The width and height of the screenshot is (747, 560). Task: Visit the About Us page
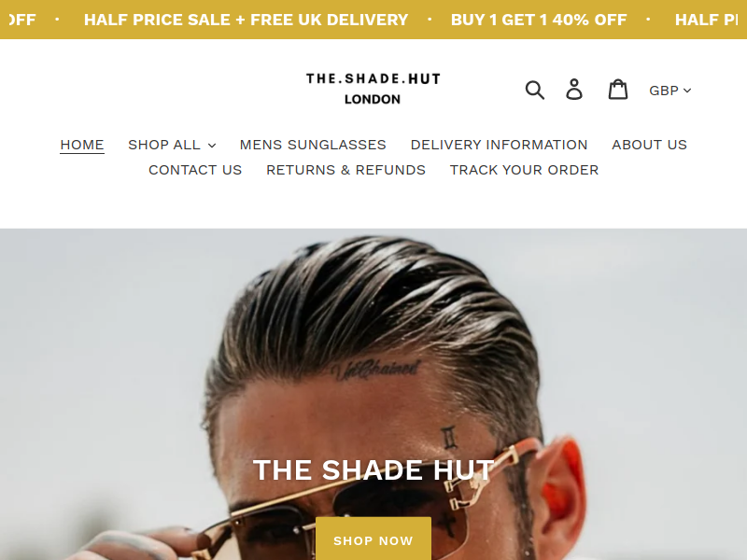(x=649, y=145)
